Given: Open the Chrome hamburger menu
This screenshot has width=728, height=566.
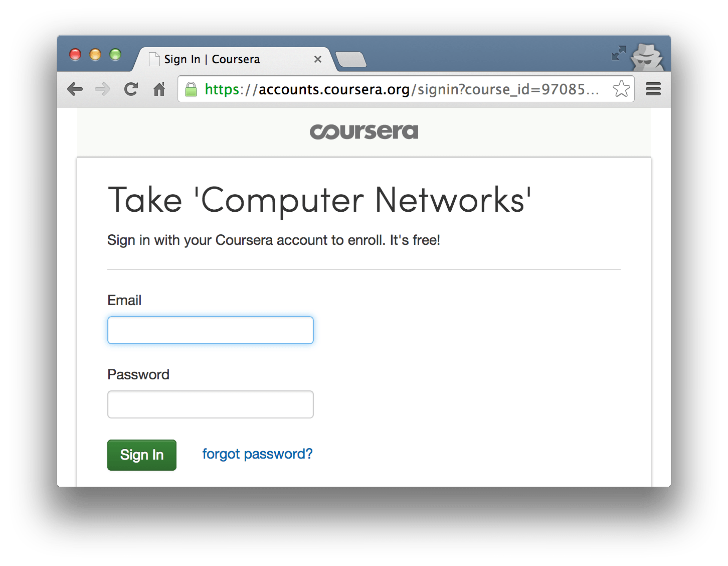Looking at the screenshot, I should point(653,89).
